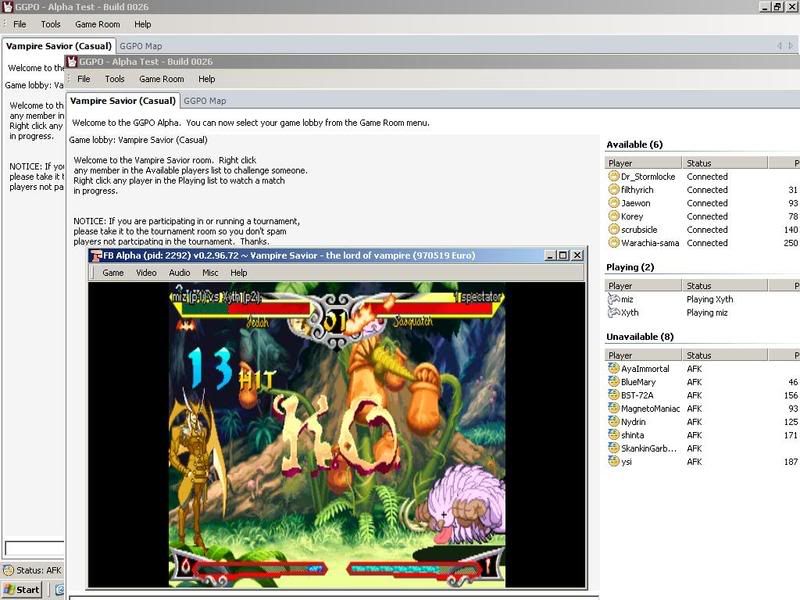This screenshot has height=600, width=800.
Task: Open Help menu in inner GGPO window
Action: 207,79
